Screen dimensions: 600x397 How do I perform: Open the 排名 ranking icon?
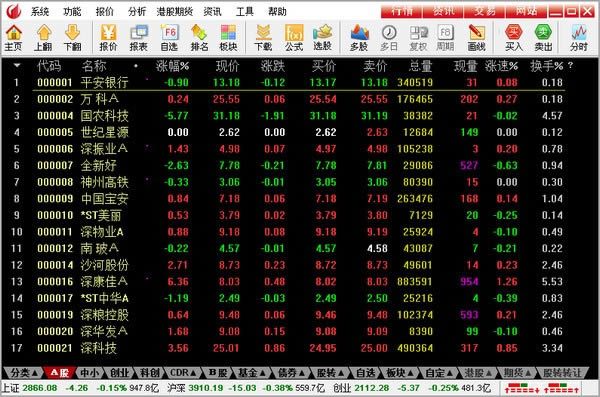click(x=199, y=38)
